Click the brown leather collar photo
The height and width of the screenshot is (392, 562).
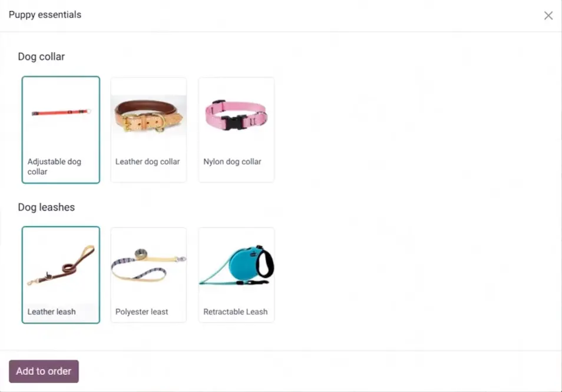tap(148, 115)
